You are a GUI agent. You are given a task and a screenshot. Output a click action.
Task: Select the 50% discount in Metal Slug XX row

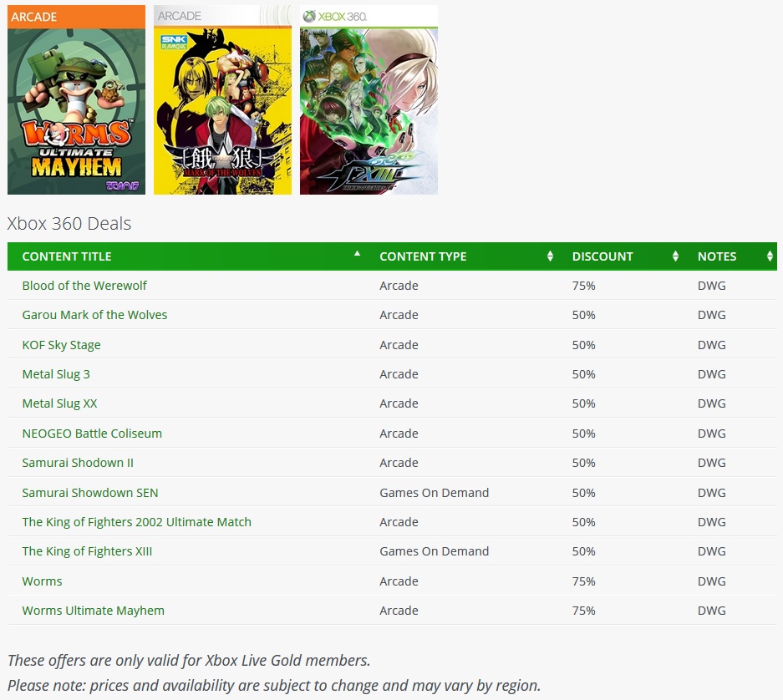pos(584,403)
